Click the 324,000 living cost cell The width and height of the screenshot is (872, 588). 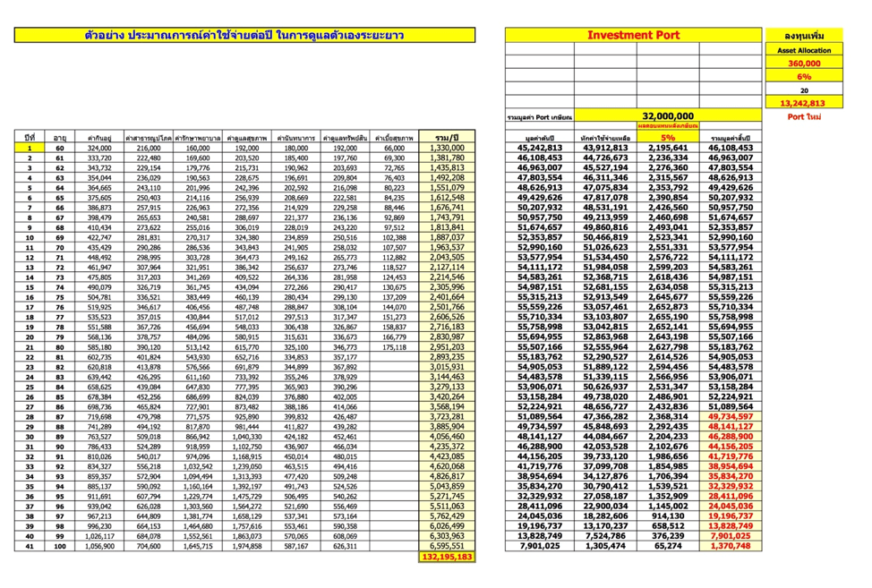click(99, 148)
